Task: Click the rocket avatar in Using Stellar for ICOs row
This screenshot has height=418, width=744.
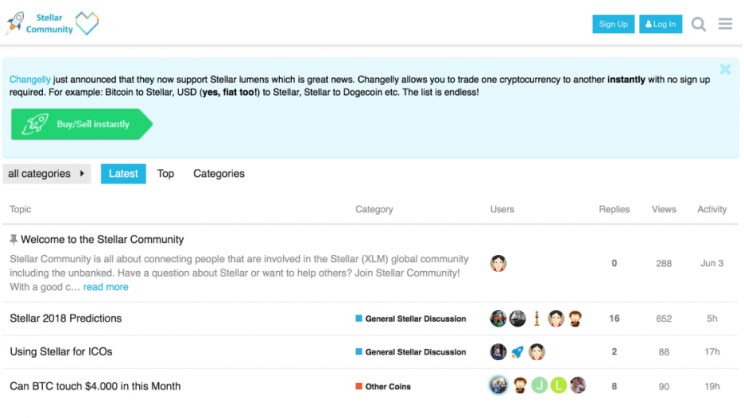Action: pos(517,352)
